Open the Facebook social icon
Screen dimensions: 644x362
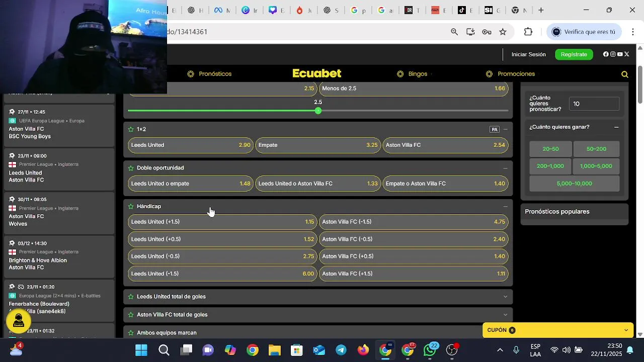point(606,54)
